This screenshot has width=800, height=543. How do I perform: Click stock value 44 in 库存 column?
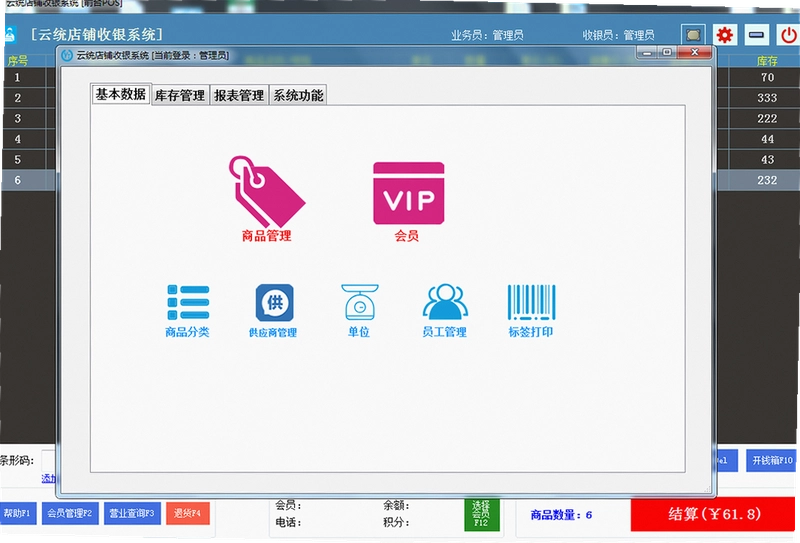coord(767,139)
